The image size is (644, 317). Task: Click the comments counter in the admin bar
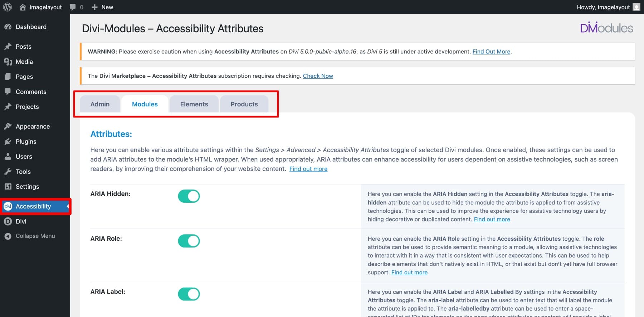(x=76, y=7)
